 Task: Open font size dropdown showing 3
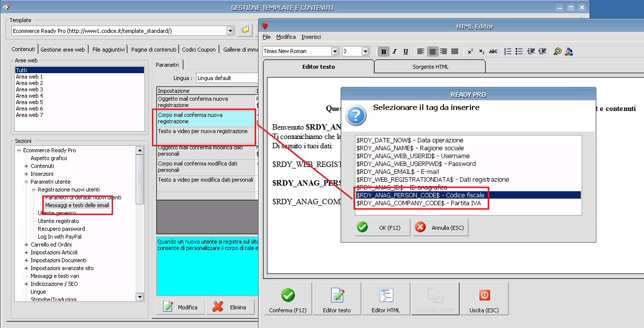coord(365,51)
